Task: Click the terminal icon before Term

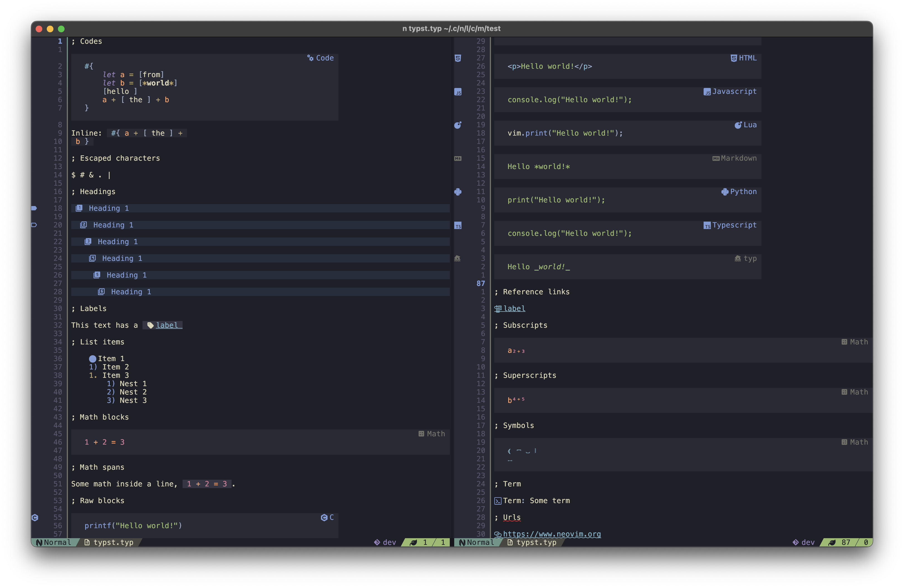Action: 498,501
